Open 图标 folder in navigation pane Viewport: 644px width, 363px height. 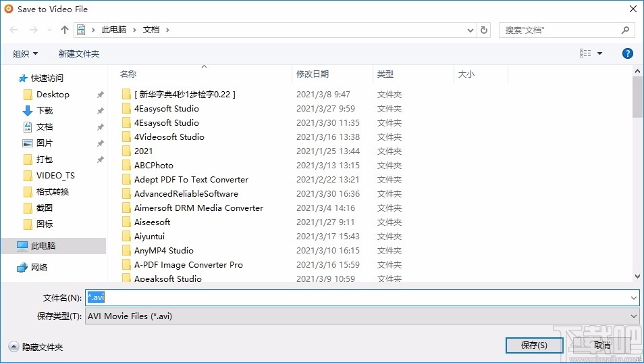point(45,224)
